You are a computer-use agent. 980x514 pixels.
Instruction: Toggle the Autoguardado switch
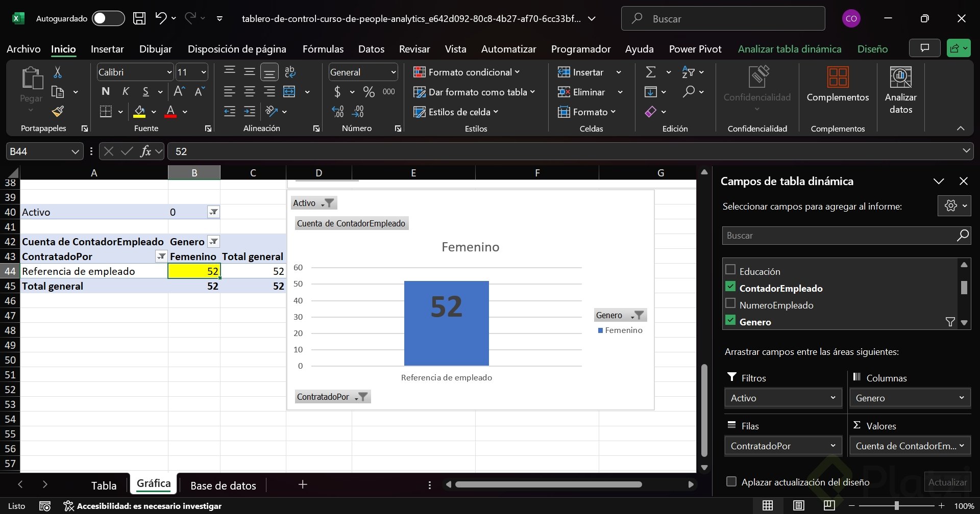pyautogui.click(x=108, y=18)
